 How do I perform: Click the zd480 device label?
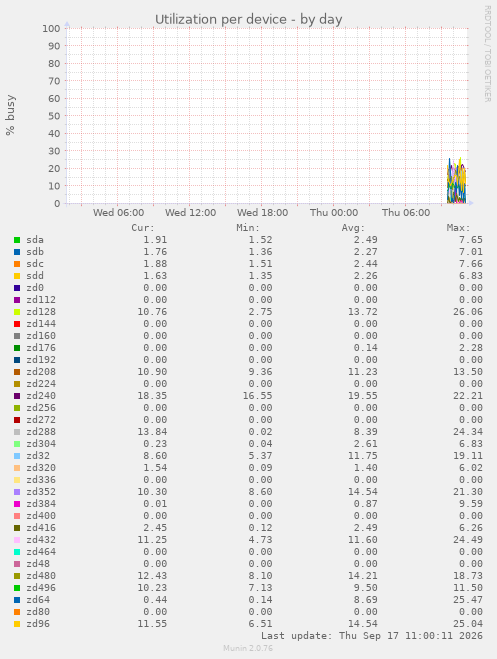(41, 576)
